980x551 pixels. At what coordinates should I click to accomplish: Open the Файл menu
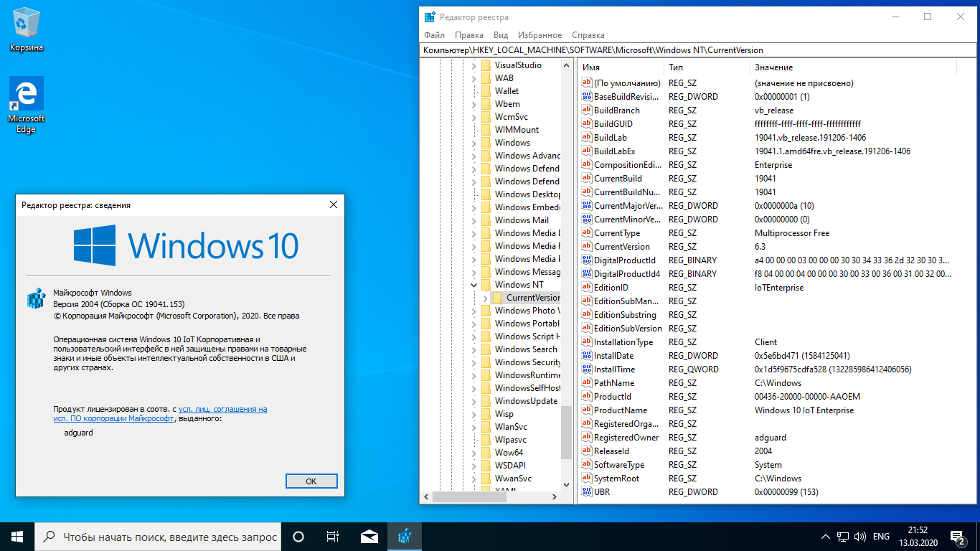coord(434,34)
